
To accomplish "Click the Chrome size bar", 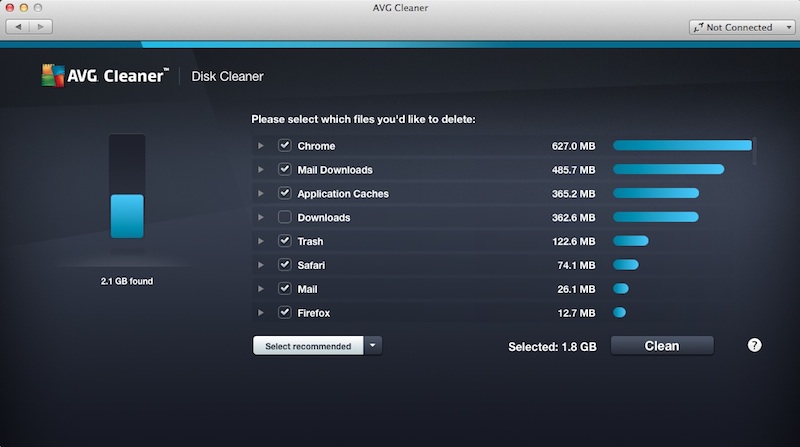I will (x=682, y=145).
